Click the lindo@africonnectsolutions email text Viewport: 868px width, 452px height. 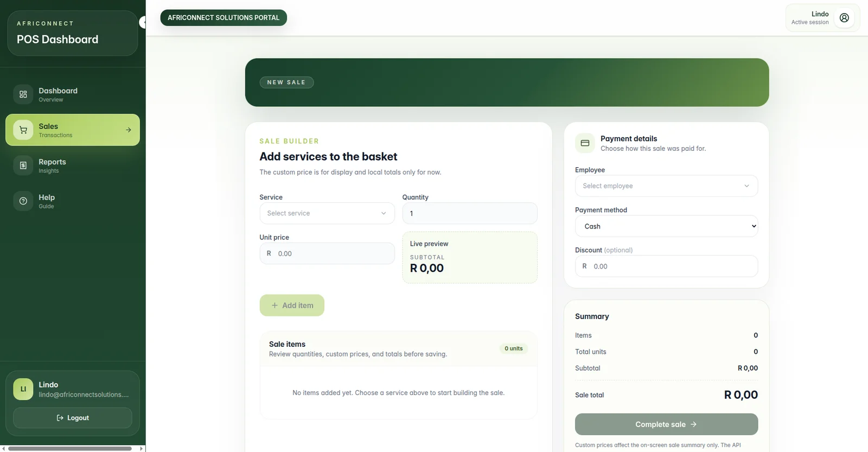coord(84,395)
